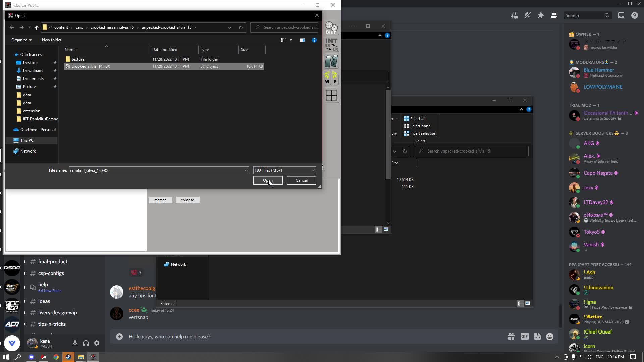
Task: Expand the address bar history chevron
Action: [229, 27]
